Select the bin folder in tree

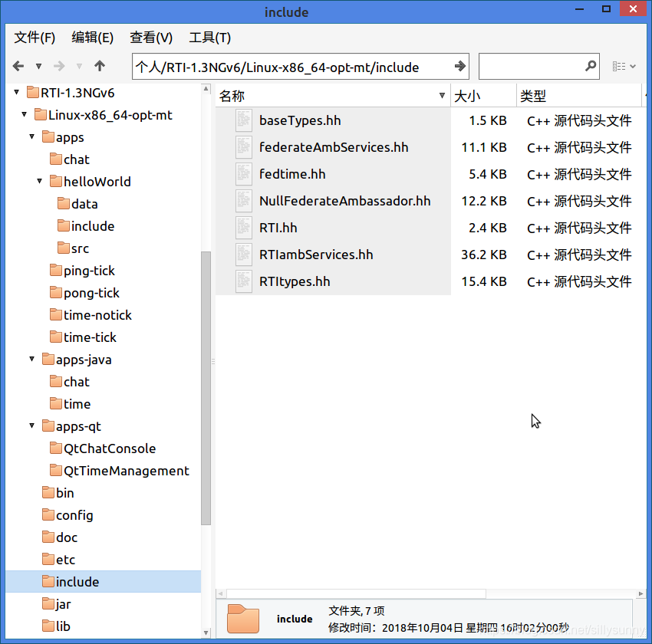[58, 493]
